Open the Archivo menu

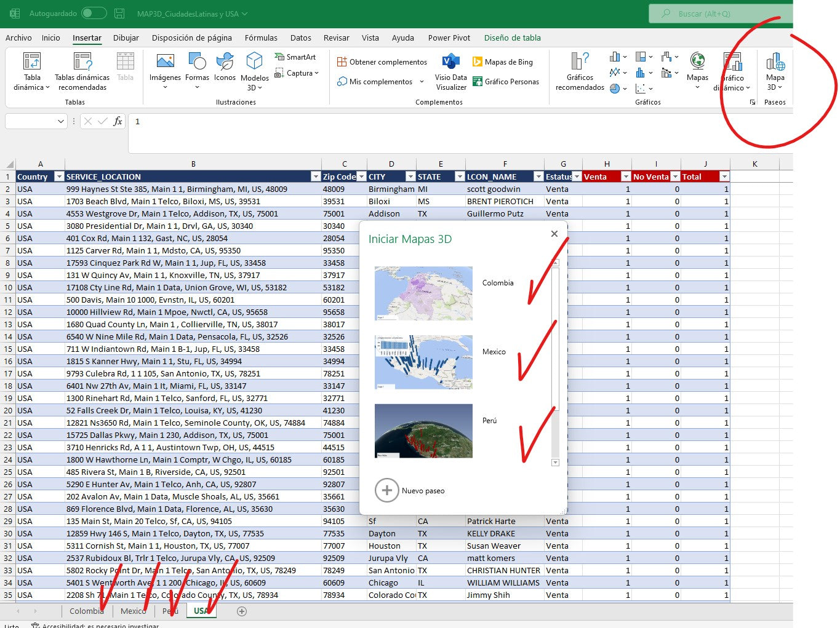[x=18, y=38]
